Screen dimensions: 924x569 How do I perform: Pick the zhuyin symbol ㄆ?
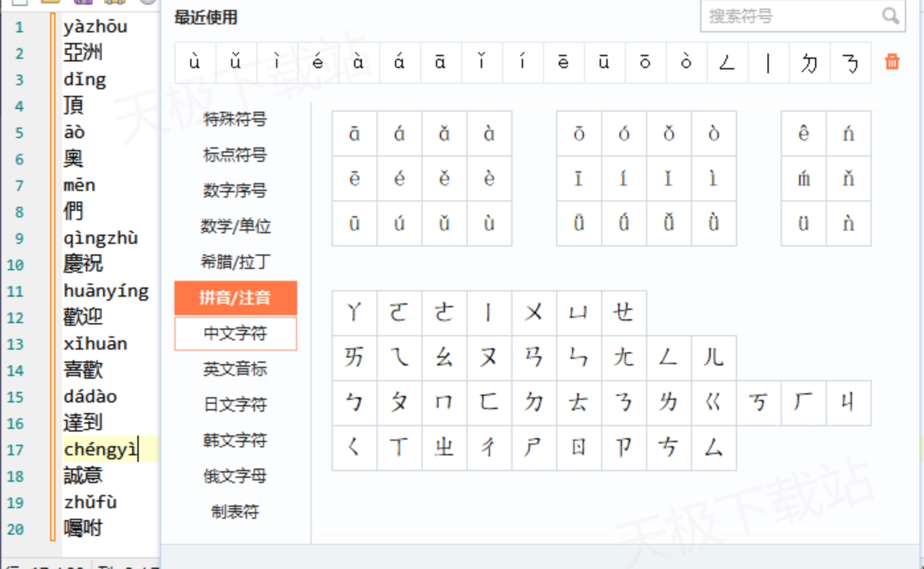click(x=400, y=403)
